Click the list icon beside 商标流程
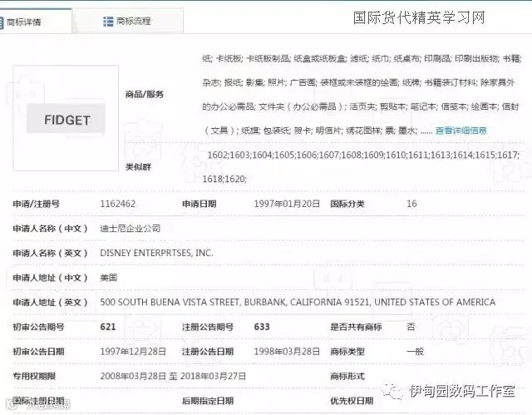The width and height of the screenshot is (532, 415). (x=108, y=22)
